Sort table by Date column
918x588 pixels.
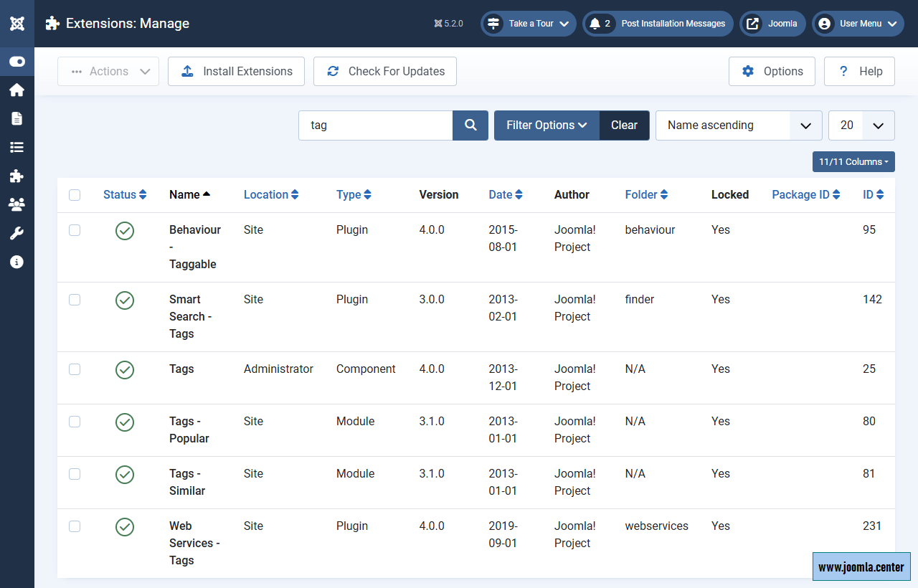point(506,195)
